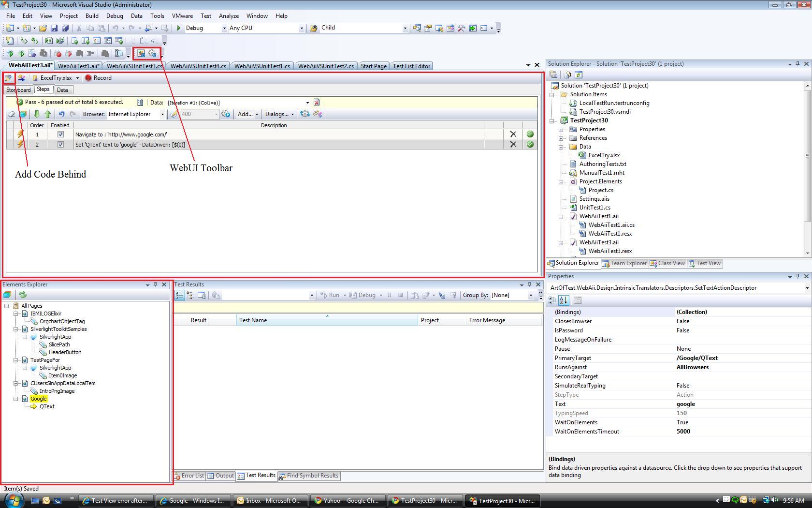Screen dimensions: 812x508
Task: Open the Analyze menu
Action: click(229, 16)
